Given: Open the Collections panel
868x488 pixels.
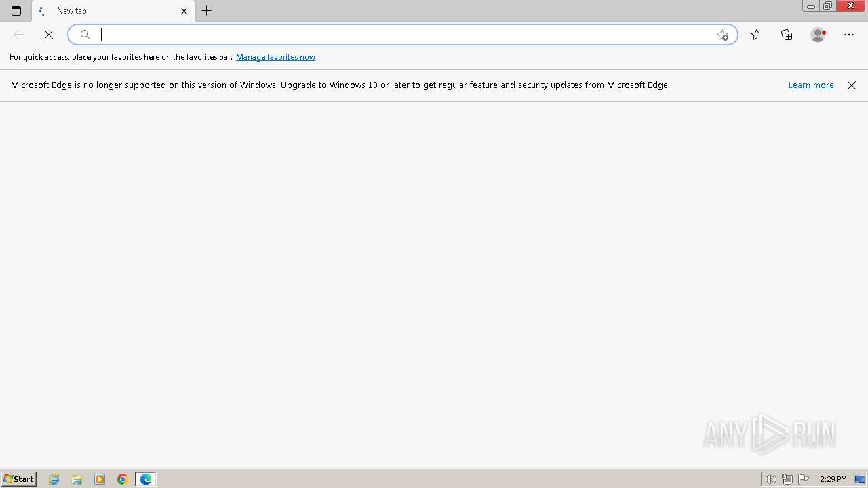Looking at the screenshot, I should pyautogui.click(x=787, y=35).
